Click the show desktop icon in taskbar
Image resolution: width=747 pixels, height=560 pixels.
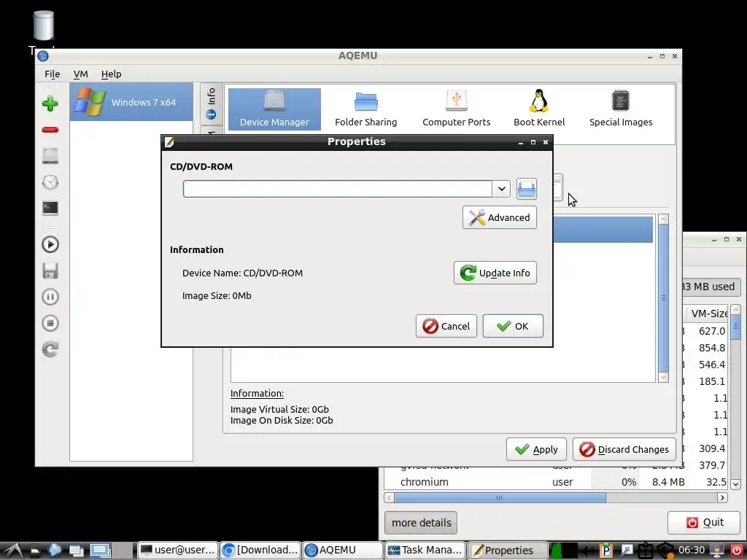point(101,551)
